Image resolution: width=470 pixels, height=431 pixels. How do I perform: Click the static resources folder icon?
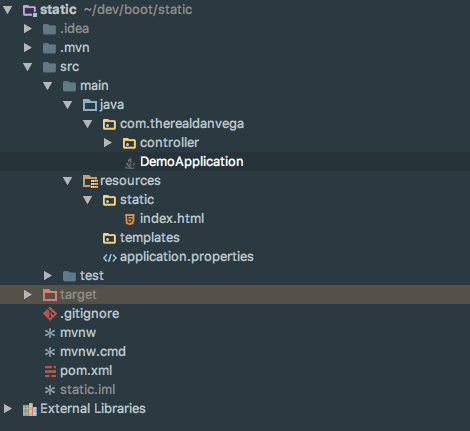[109, 200]
